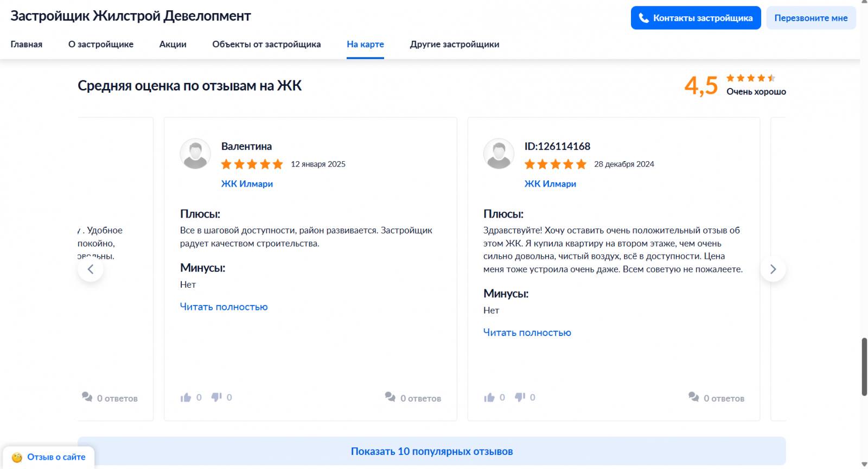Click replies bubble icon in ID:126114168 review
The image size is (868, 469).
point(693,397)
